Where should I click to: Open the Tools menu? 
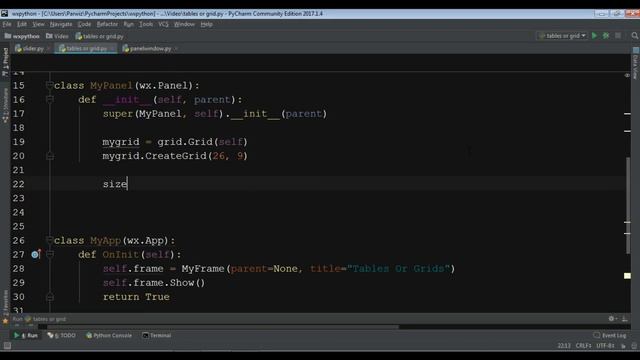point(146,24)
